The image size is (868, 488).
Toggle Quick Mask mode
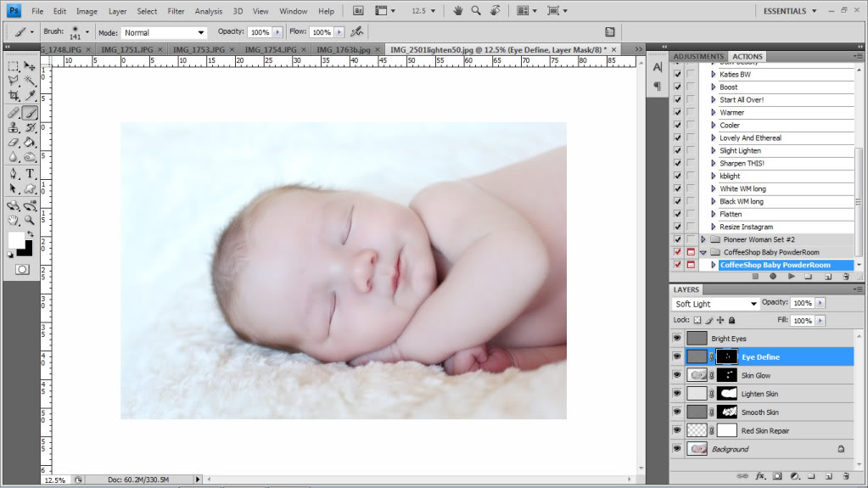click(22, 270)
